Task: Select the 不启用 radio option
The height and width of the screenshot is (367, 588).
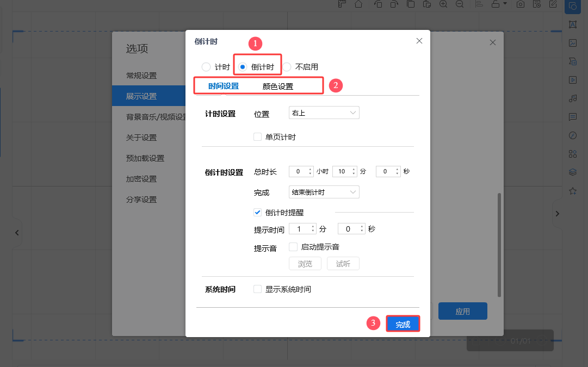Action: (287, 67)
